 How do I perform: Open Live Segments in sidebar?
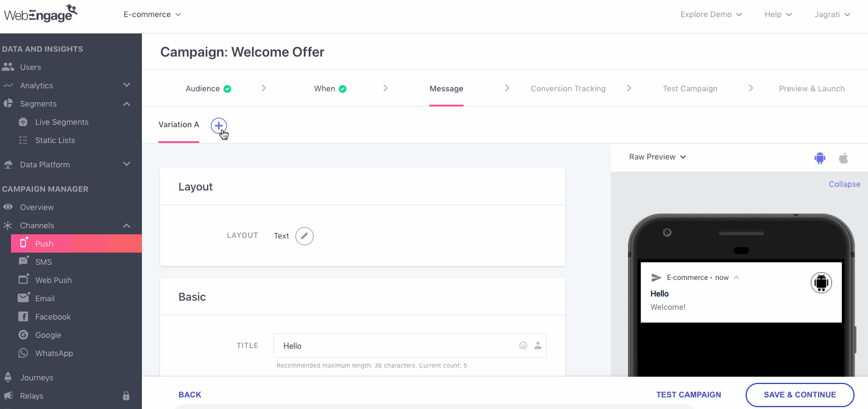(62, 122)
